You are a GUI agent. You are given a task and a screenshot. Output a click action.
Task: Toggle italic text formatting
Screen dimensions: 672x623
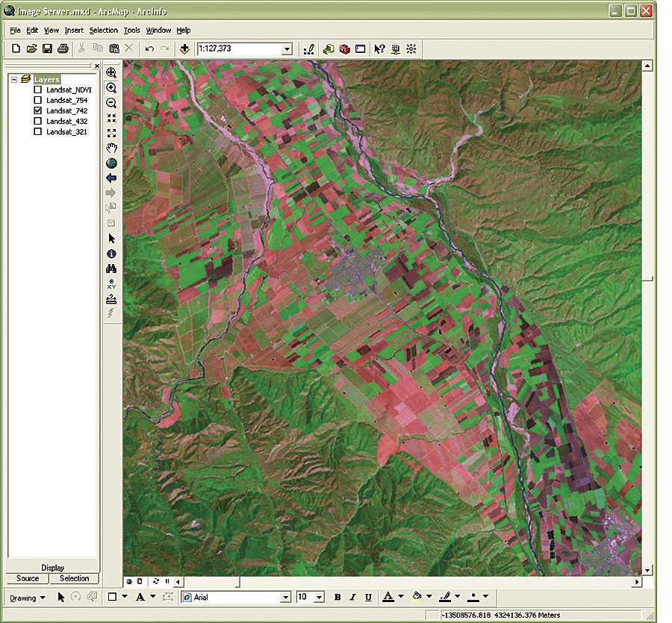[352, 597]
